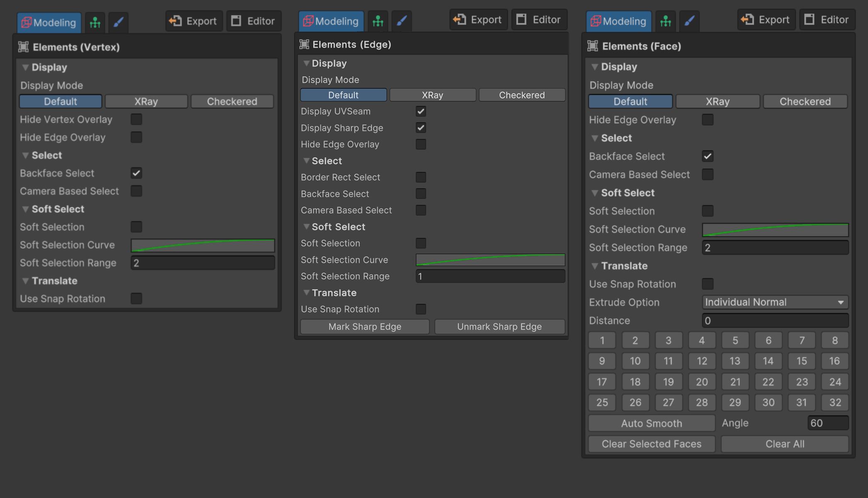Select the brush icon in Edge panel toolbar
The width and height of the screenshot is (868, 498).
tap(401, 21)
